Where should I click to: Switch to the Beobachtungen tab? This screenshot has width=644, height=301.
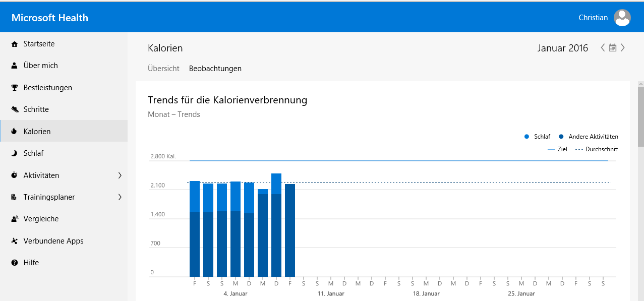tap(215, 69)
